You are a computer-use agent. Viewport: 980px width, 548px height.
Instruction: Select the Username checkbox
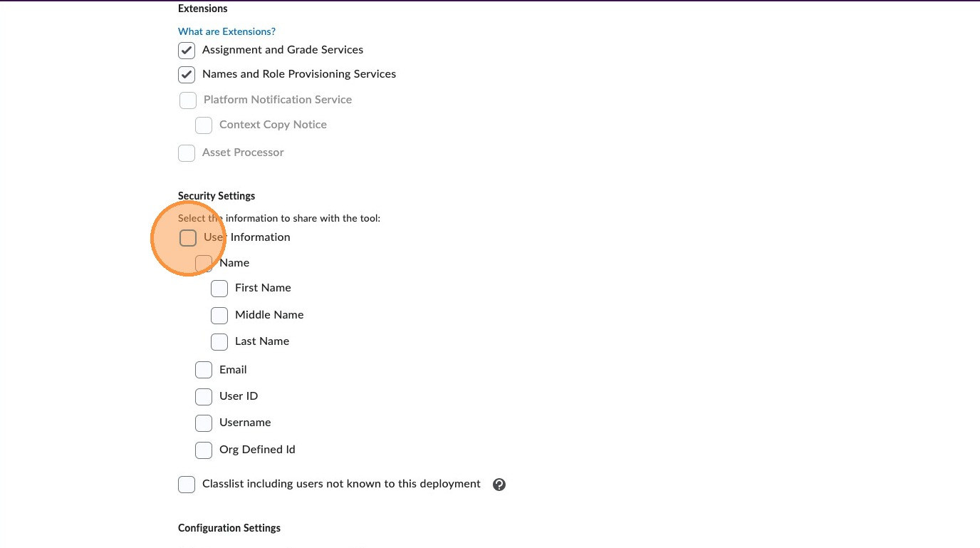pyautogui.click(x=204, y=423)
